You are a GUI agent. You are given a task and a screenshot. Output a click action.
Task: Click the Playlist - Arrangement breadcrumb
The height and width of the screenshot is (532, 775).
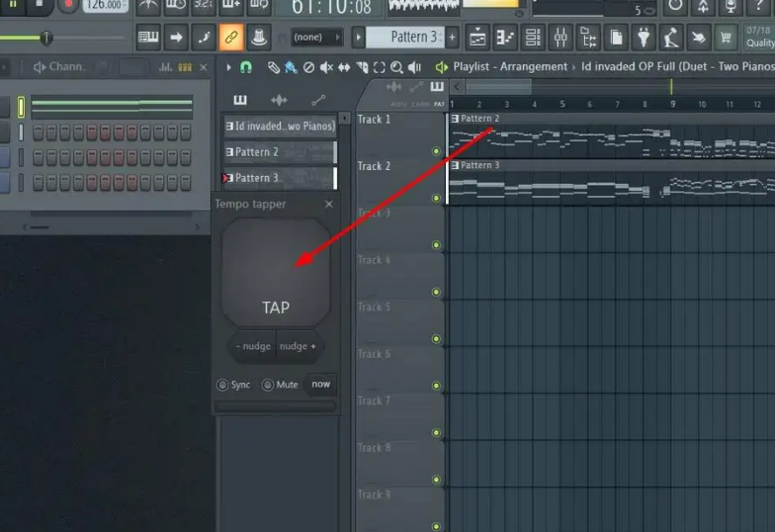click(x=510, y=67)
